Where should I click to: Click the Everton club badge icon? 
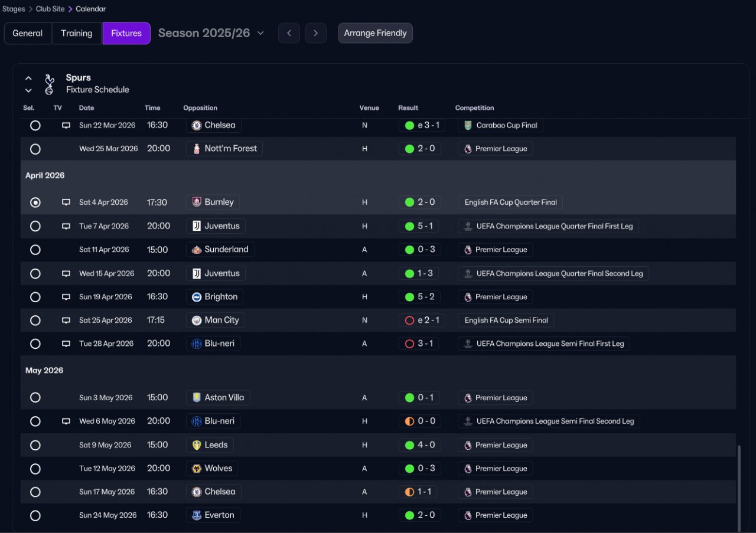pyautogui.click(x=197, y=515)
